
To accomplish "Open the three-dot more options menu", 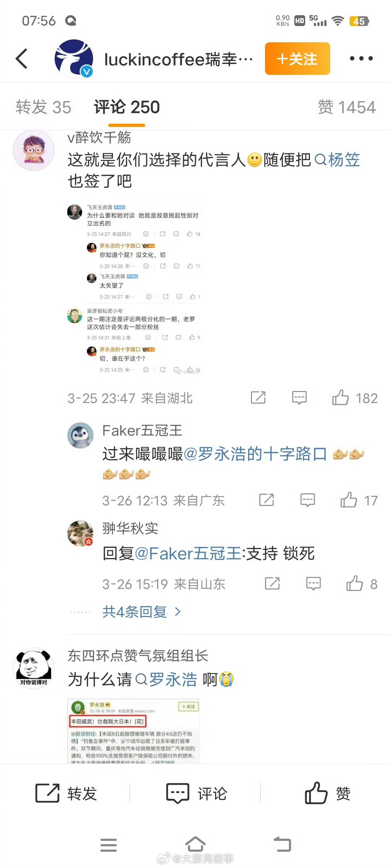I will click(x=361, y=59).
